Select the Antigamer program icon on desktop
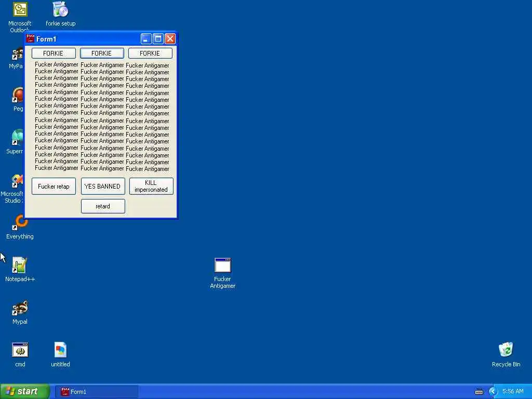532x399 pixels. tap(222, 273)
